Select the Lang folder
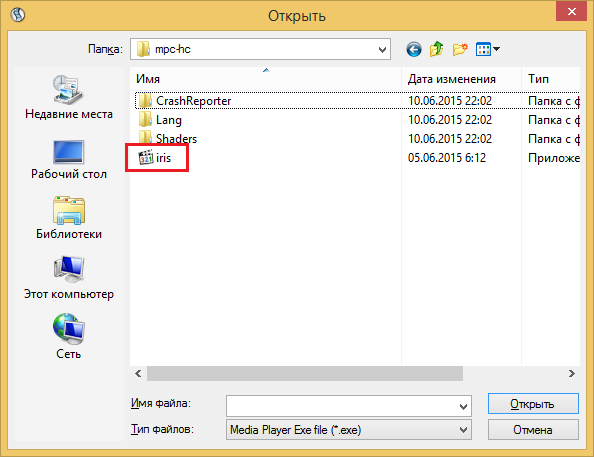594x457 pixels. click(160, 120)
